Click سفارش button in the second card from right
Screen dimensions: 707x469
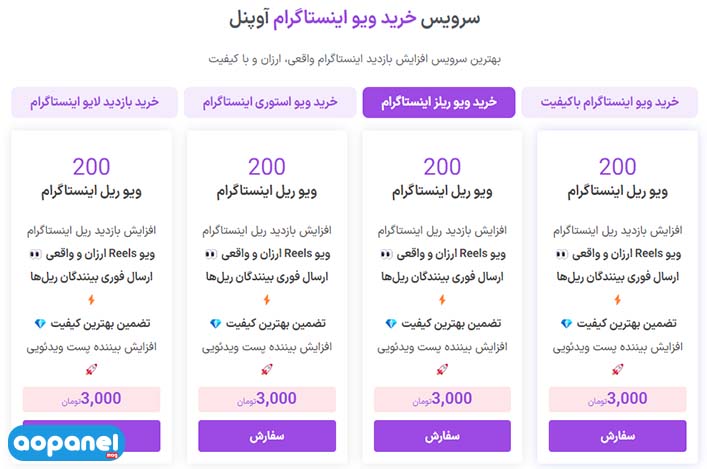click(442, 436)
